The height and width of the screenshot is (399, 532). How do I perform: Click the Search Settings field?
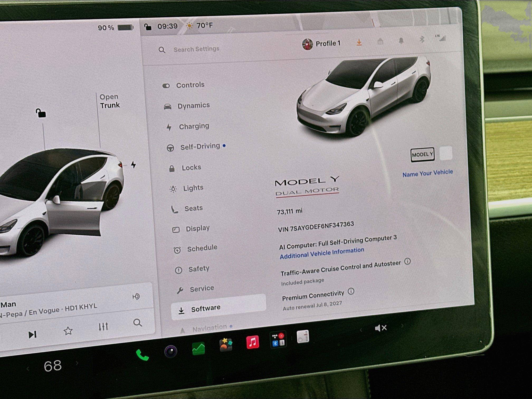(x=196, y=49)
